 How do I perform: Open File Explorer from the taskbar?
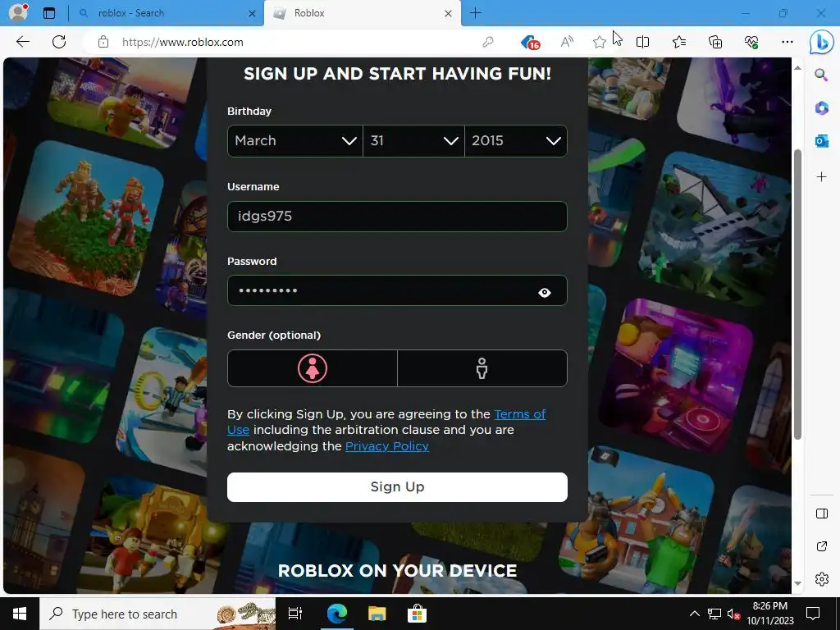point(377,614)
